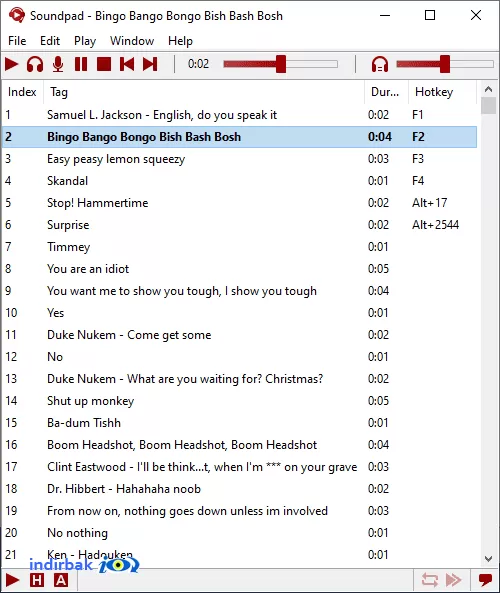This screenshot has height=593, width=500.
Task: Click the F1 hotkey cell
Action: click(418, 115)
